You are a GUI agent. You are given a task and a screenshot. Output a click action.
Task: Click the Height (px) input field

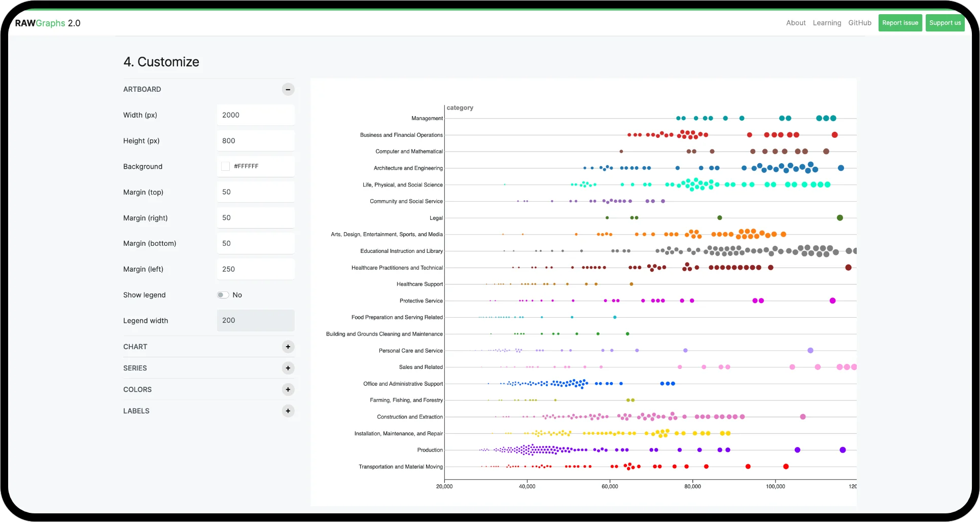pos(256,141)
